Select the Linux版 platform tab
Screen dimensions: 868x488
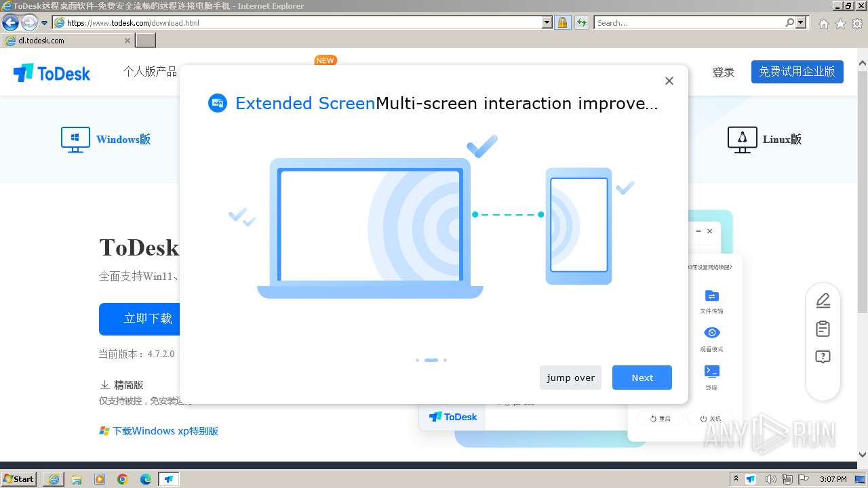[x=764, y=139]
